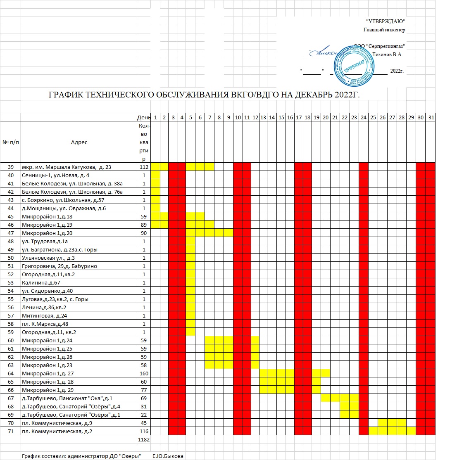
Task: Select day column header '24'
Action: tap(364, 117)
